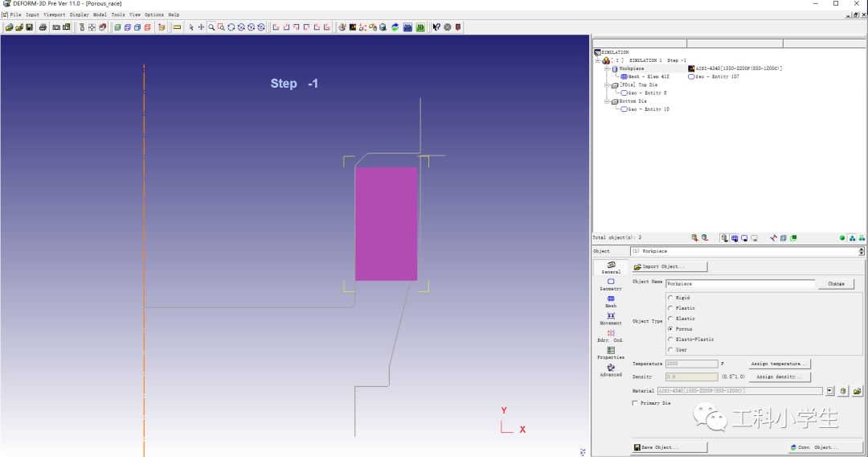Screen dimensions: 868x457
Task: Switch to 2D mode icon
Action: (408, 27)
